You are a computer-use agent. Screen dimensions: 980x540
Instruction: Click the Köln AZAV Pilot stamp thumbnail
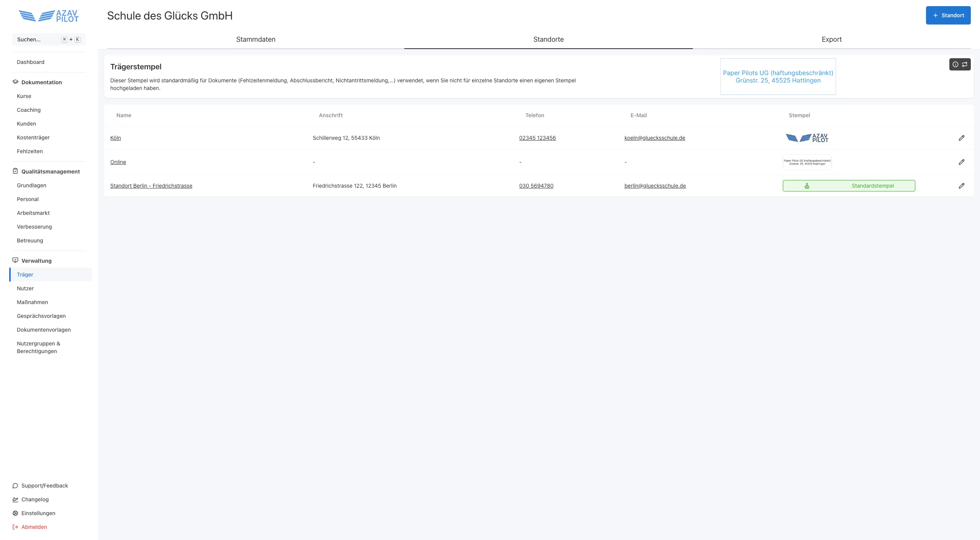807,138
